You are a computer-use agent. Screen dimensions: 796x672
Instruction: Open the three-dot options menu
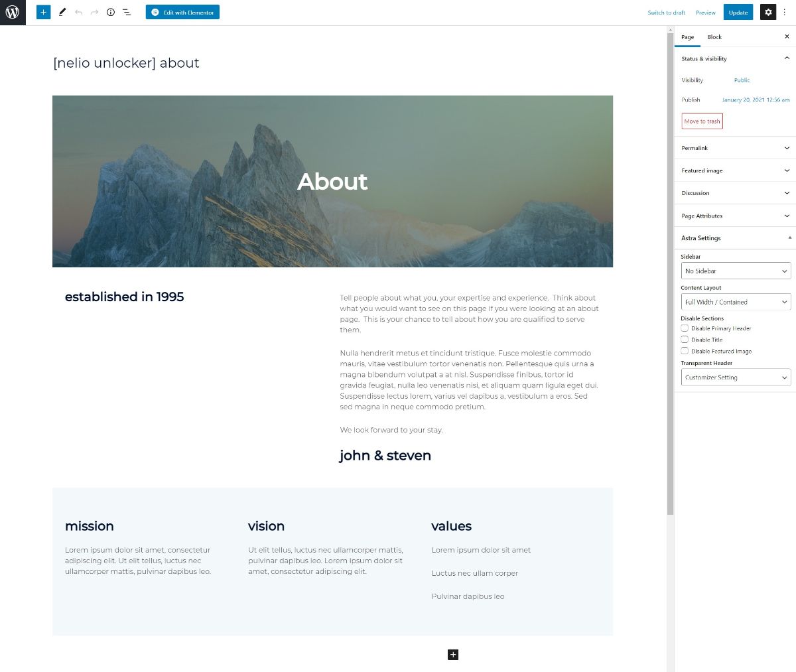click(x=785, y=12)
